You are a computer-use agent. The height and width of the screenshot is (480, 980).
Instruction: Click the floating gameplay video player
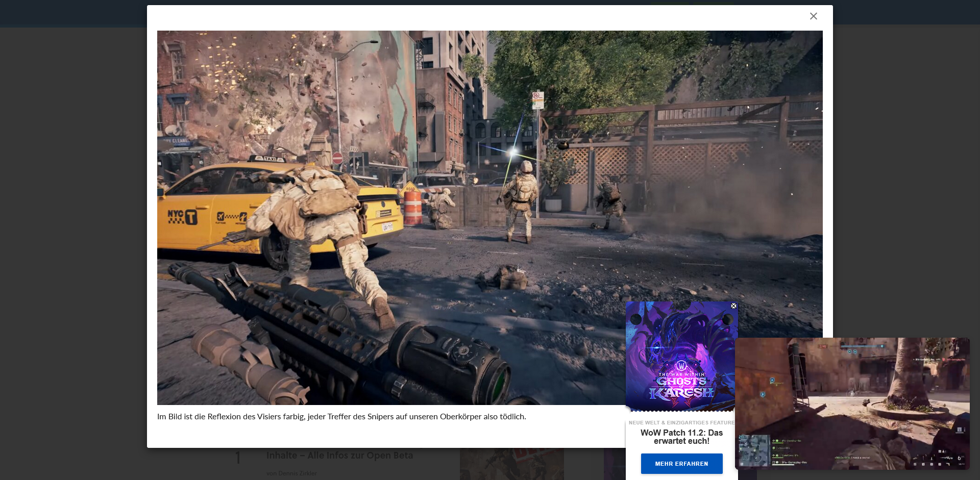[x=852, y=403]
